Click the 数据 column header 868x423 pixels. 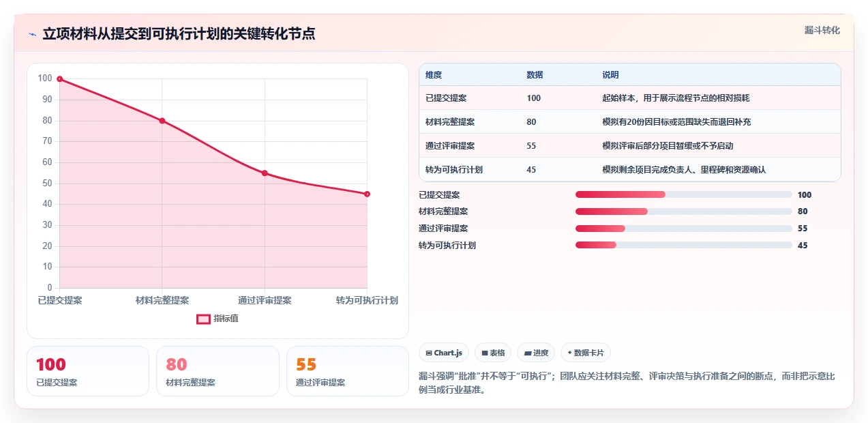pyautogui.click(x=535, y=75)
